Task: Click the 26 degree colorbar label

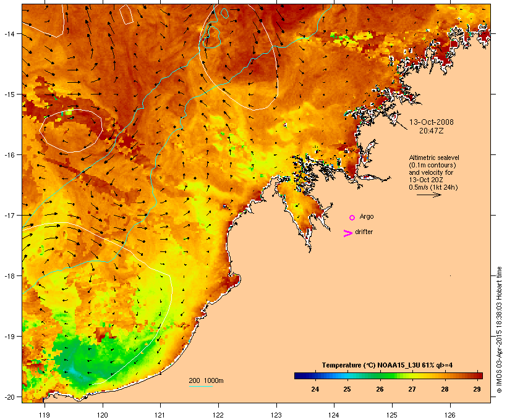Action: click(x=380, y=389)
